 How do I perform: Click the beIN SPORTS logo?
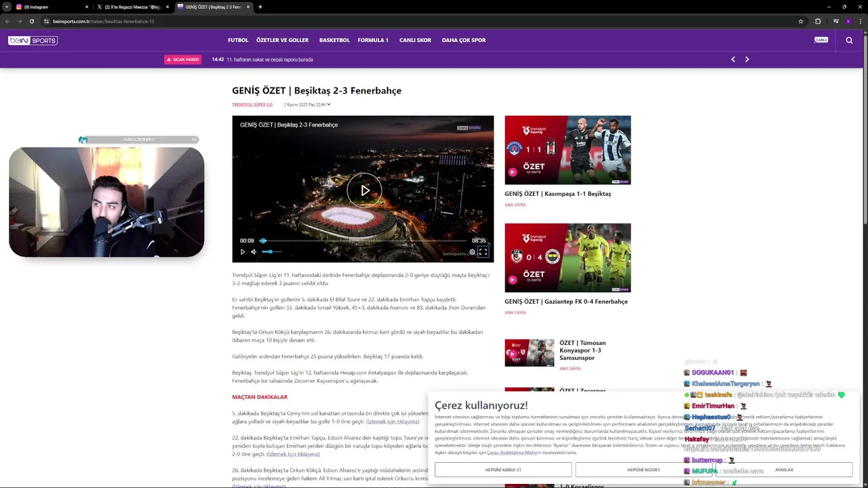tap(33, 41)
